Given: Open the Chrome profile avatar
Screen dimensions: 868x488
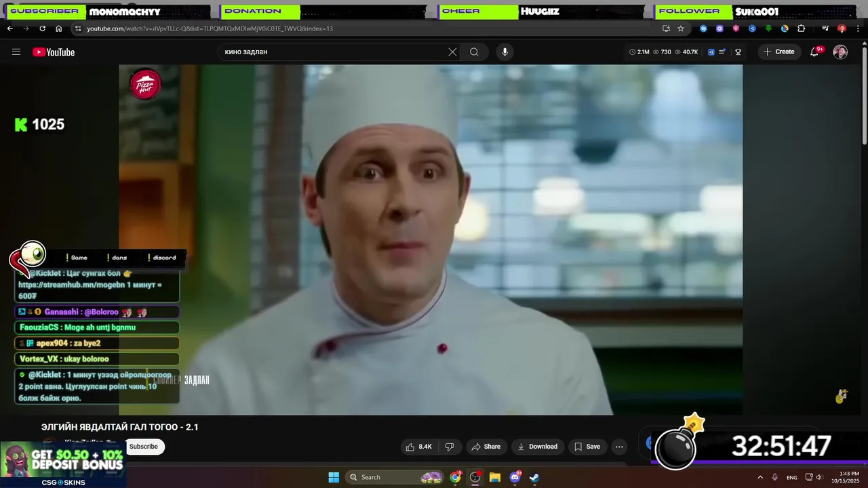Looking at the screenshot, I should (842, 28).
